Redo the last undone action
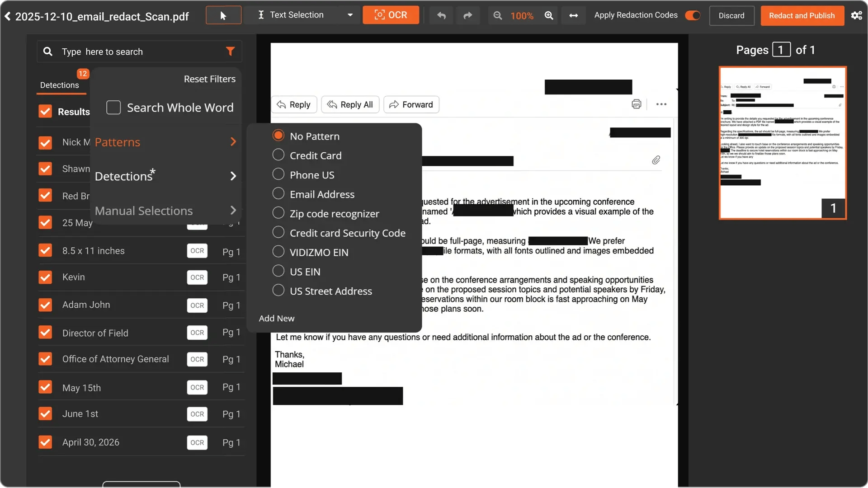The image size is (868, 488). (467, 15)
